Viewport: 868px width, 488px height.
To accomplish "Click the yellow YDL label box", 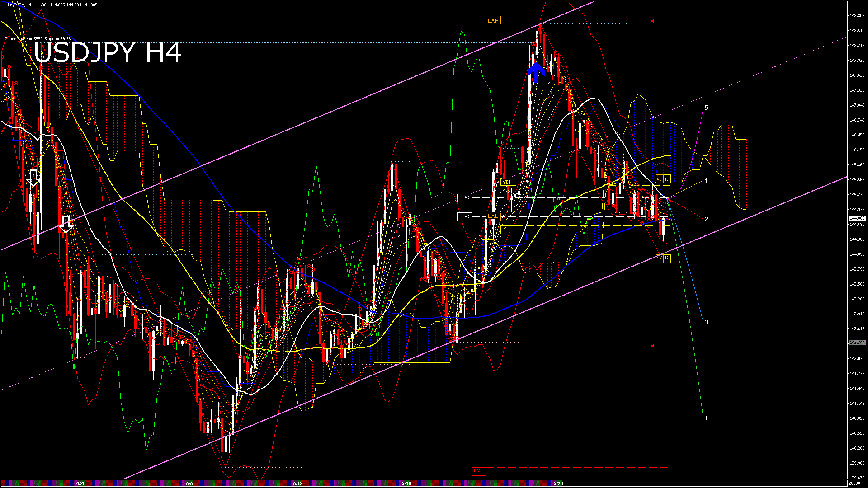I will pyautogui.click(x=508, y=229).
